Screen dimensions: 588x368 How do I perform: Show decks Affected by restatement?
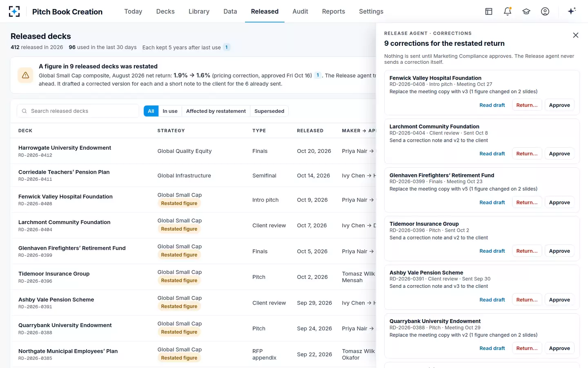coord(216,111)
